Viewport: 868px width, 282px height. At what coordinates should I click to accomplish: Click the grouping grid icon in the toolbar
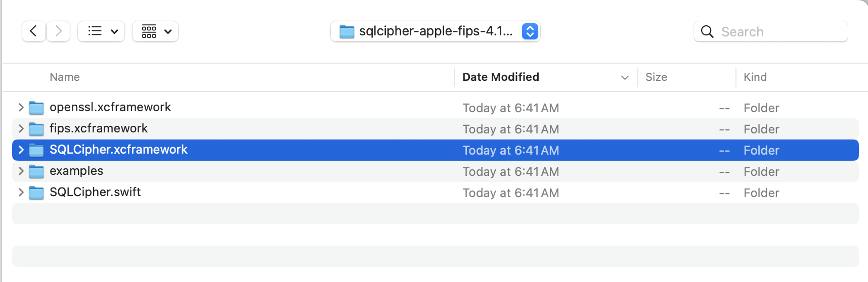pos(149,31)
